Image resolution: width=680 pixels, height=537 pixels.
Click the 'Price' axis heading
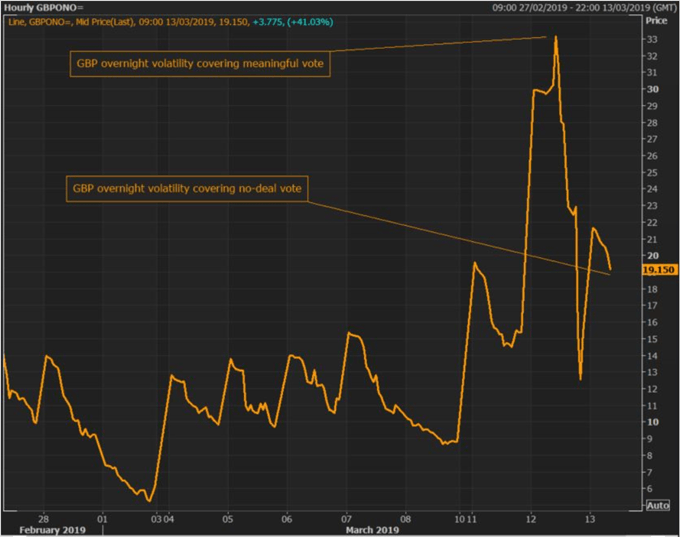[656, 21]
